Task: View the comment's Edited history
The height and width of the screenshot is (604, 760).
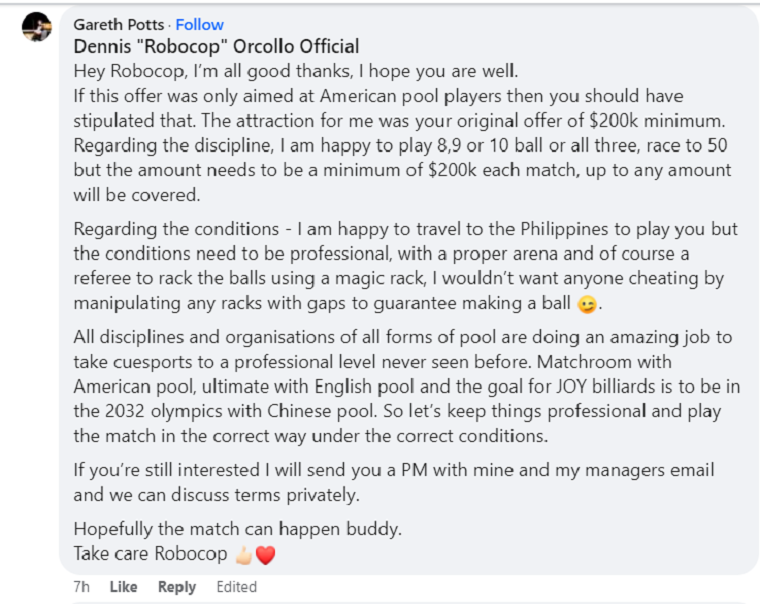Action: [237, 587]
